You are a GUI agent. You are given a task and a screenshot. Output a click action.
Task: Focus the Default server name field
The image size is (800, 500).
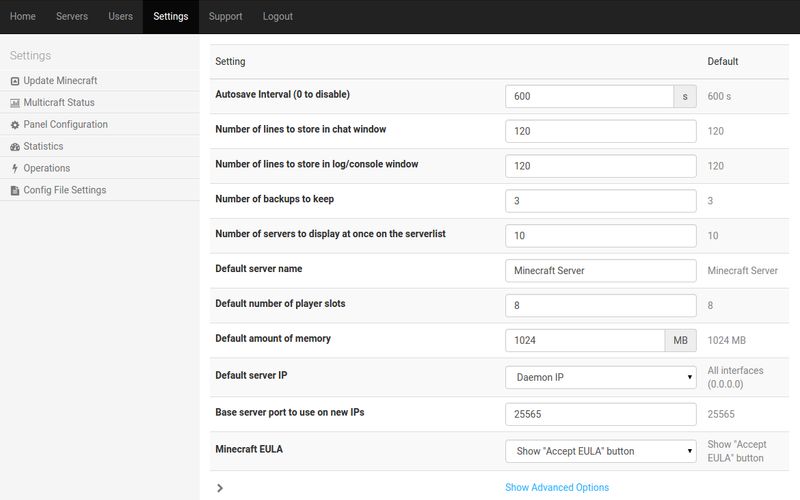[x=600, y=271]
